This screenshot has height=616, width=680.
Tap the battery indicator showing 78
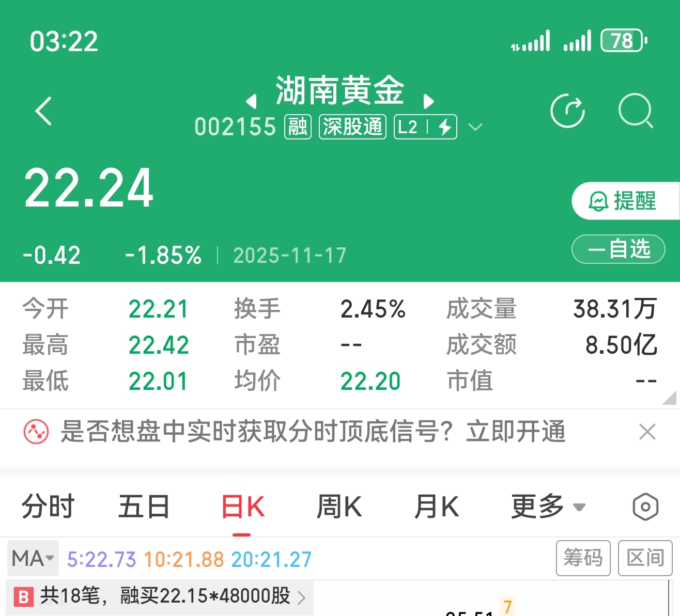click(x=624, y=41)
